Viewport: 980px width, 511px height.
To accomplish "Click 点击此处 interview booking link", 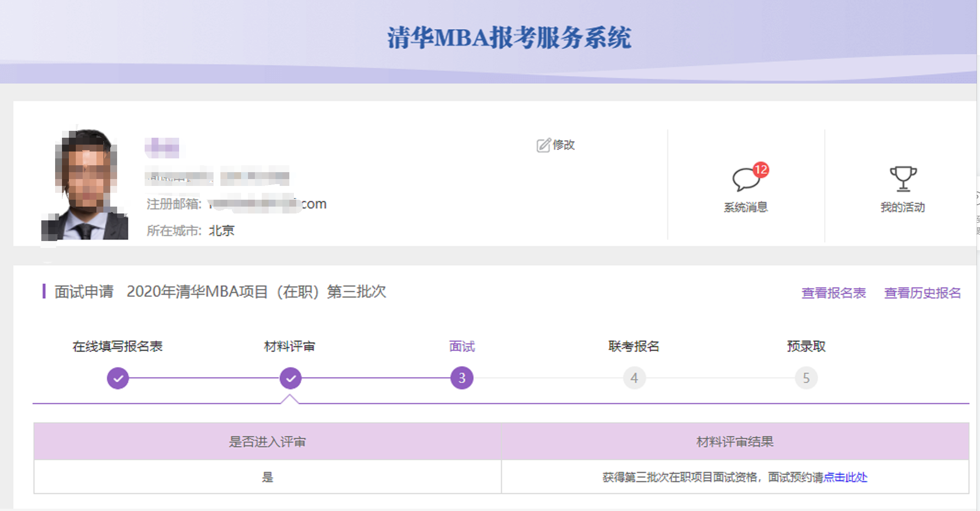I will tap(845, 477).
